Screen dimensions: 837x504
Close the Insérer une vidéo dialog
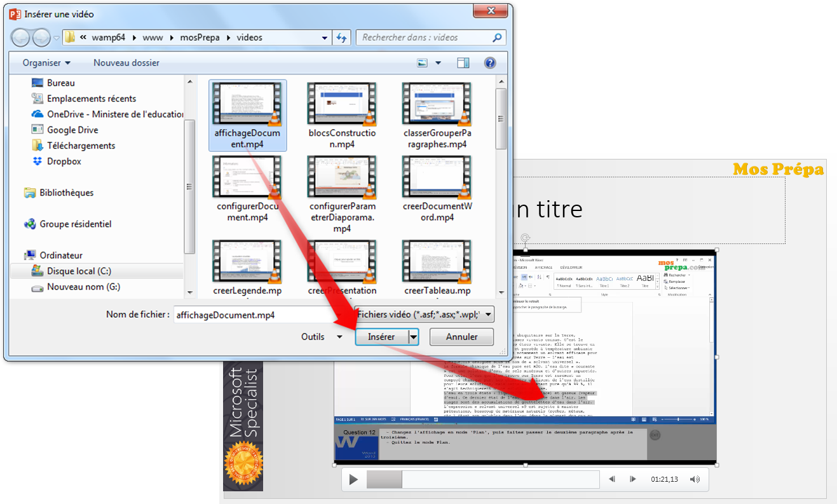(491, 11)
